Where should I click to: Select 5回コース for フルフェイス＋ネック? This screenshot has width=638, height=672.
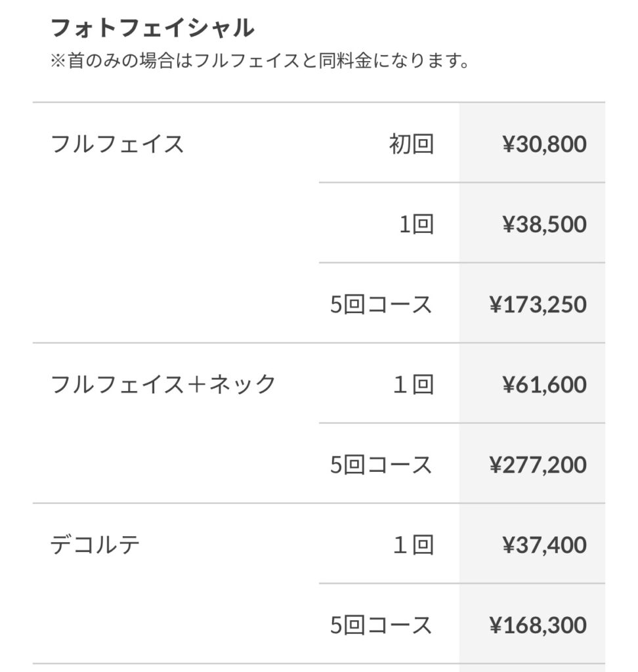[381, 465]
